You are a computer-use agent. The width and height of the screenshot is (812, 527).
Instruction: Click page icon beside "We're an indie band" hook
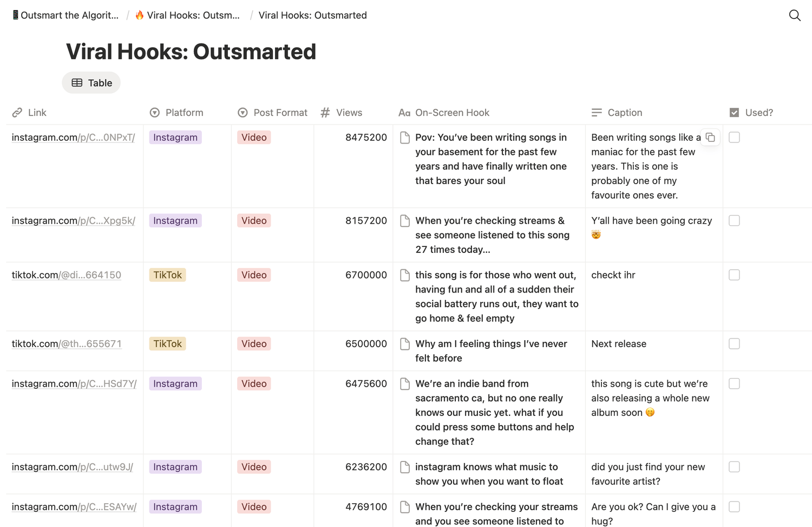click(x=405, y=384)
